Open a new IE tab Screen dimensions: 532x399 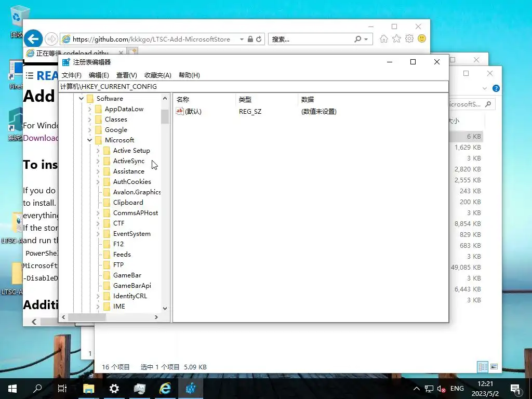[x=132, y=51]
